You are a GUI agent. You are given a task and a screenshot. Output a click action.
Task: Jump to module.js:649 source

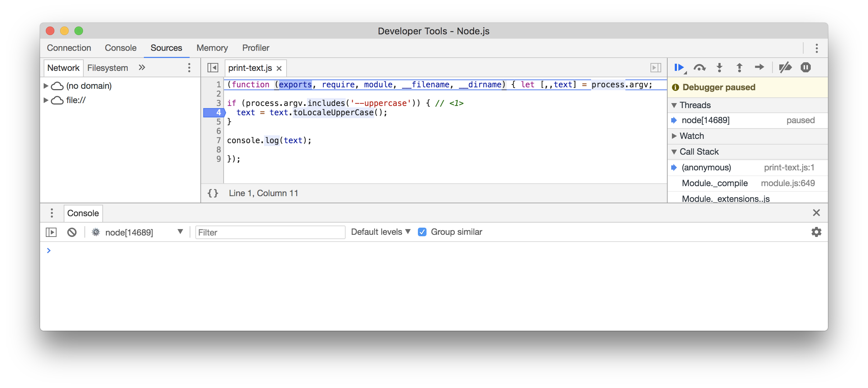pyautogui.click(x=788, y=183)
